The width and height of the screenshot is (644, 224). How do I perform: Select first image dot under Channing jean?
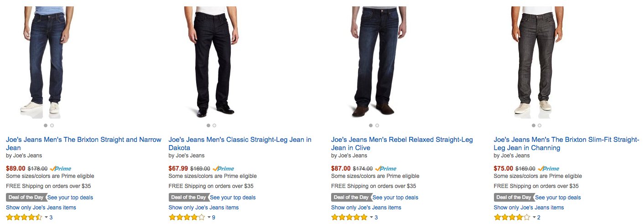coord(533,125)
